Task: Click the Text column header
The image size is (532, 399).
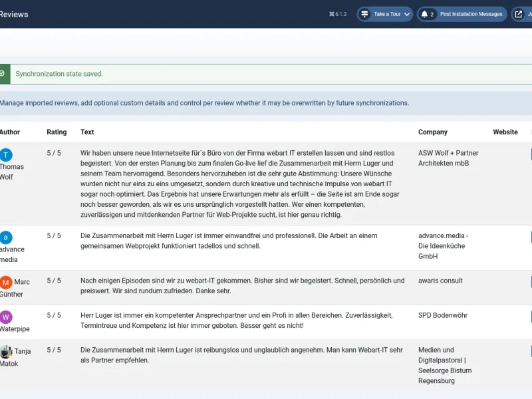Action: (87, 132)
